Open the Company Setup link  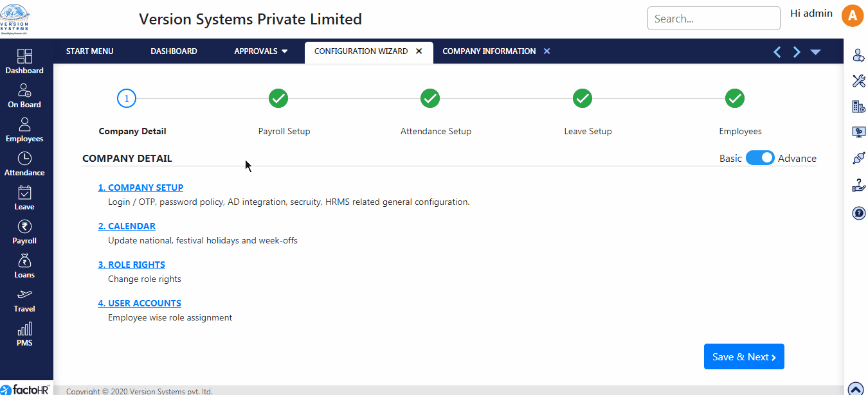(141, 188)
